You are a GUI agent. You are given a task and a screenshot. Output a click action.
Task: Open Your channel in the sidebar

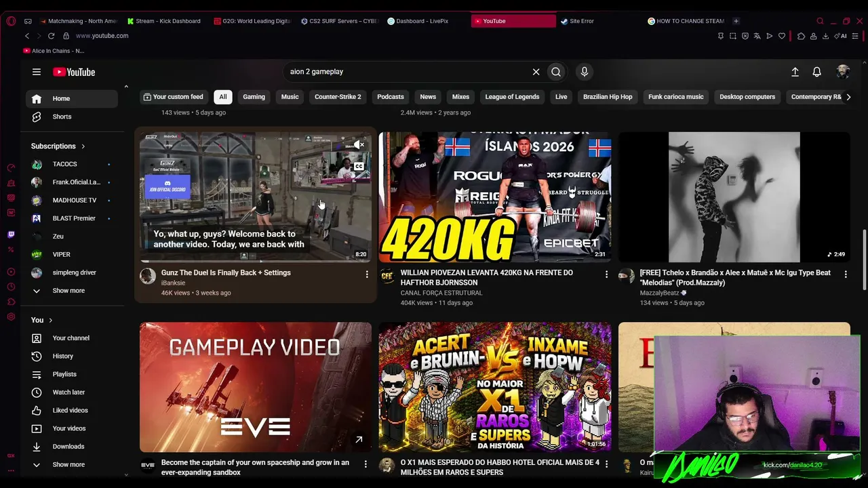72,338
